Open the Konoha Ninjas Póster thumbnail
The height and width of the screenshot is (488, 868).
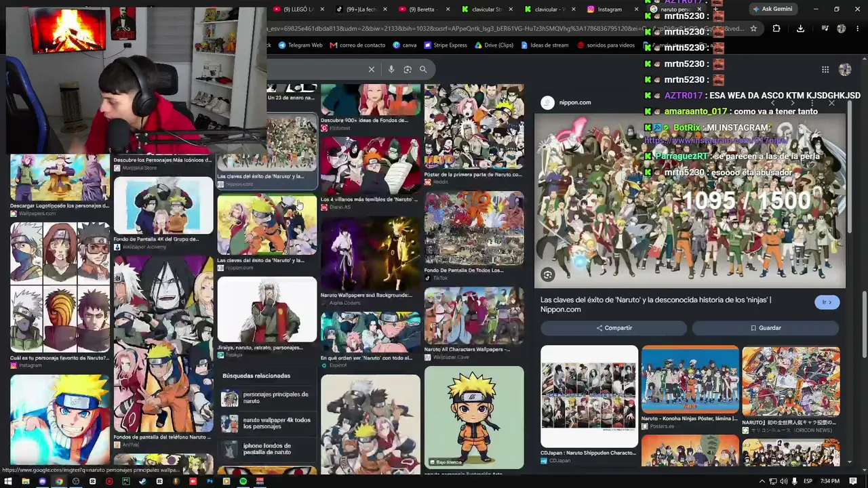tap(690, 380)
